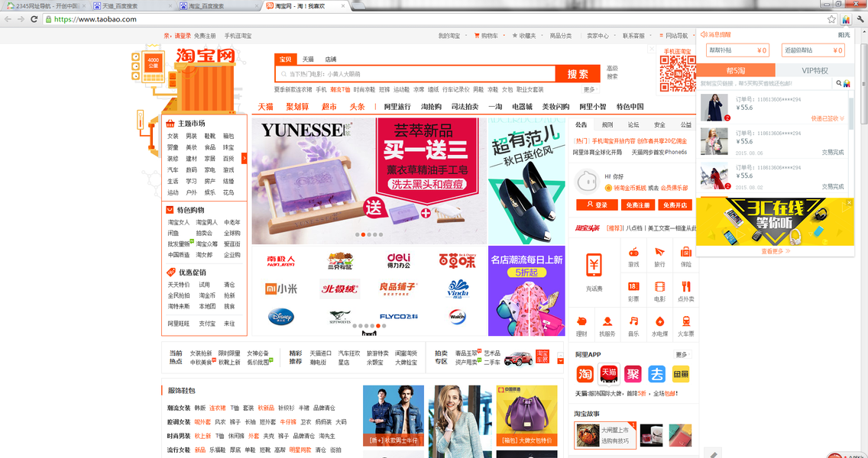The height and width of the screenshot is (458, 868).
Task: Open the Disney brand logo
Action: tap(281, 316)
